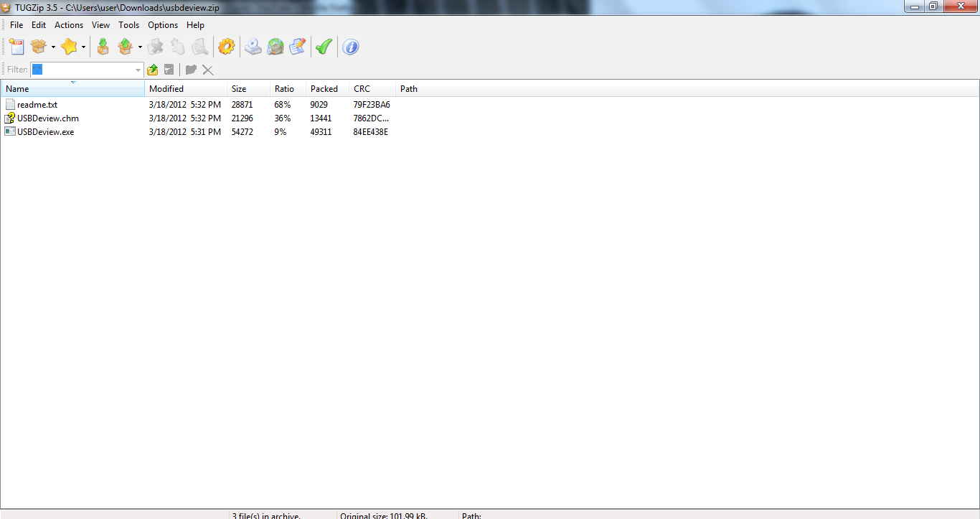
Task: Open the Tools menu
Action: pyautogui.click(x=129, y=25)
